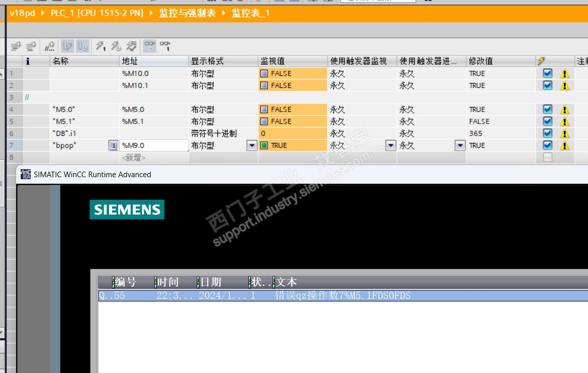Click %M5.0 address cell
Image resolution: width=588 pixels, height=373 pixels.
click(154, 110)
